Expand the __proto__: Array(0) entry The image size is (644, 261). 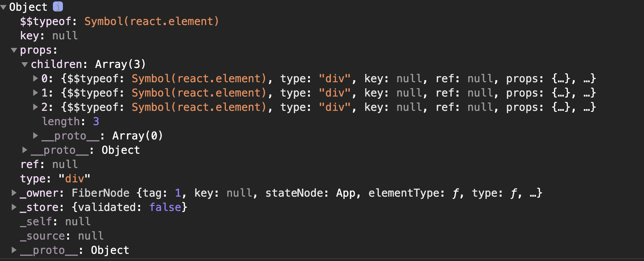point(35,136)
